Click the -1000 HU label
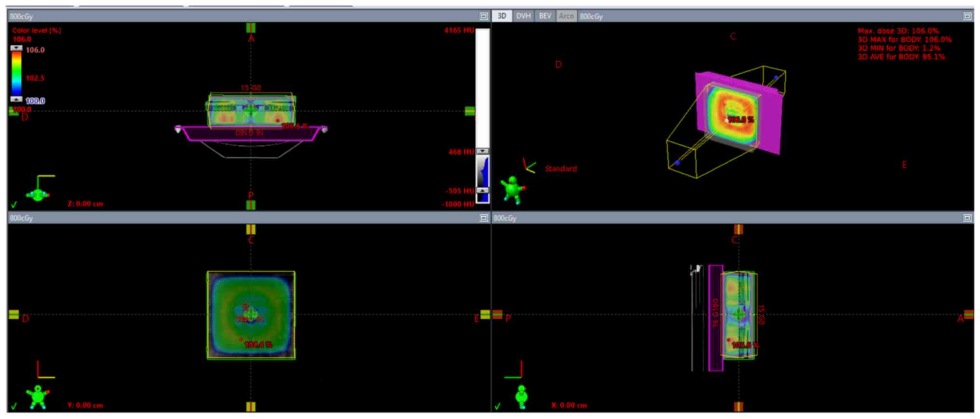The image size is (980, 419). [458, 204]
